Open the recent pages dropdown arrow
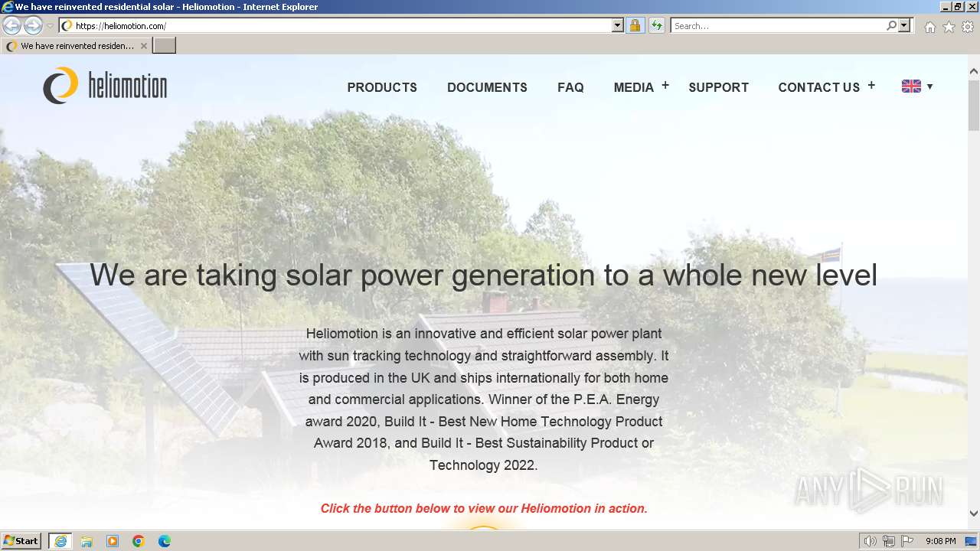Viewport: 980px width, 551px height. (x=50, y=26)
